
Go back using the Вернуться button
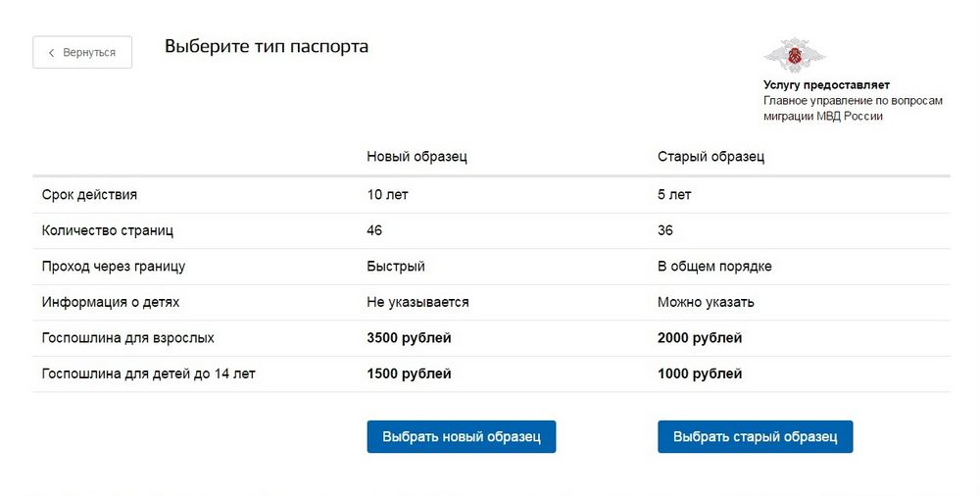[x=82, y=53]
